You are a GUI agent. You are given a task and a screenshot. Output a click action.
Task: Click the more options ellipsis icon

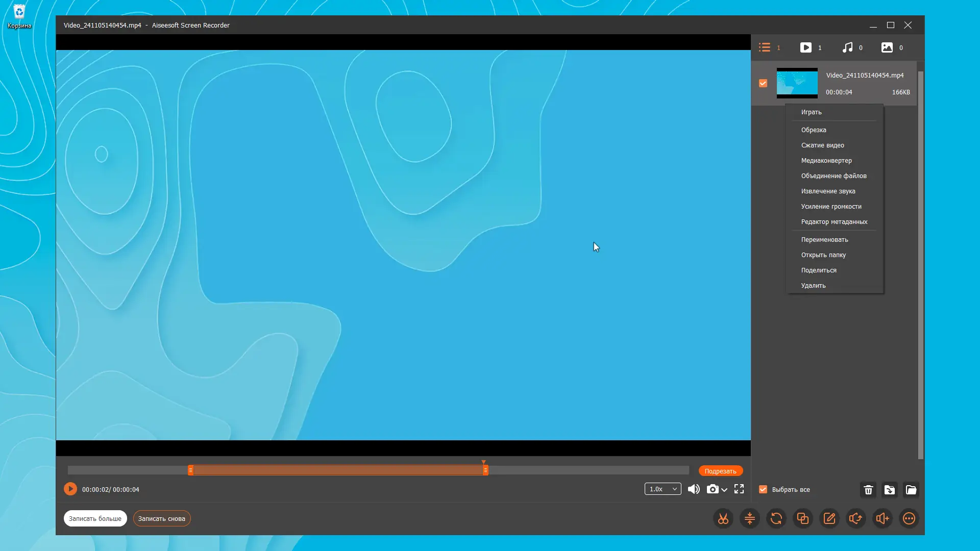pyautogui.click(x=909, y=518)
